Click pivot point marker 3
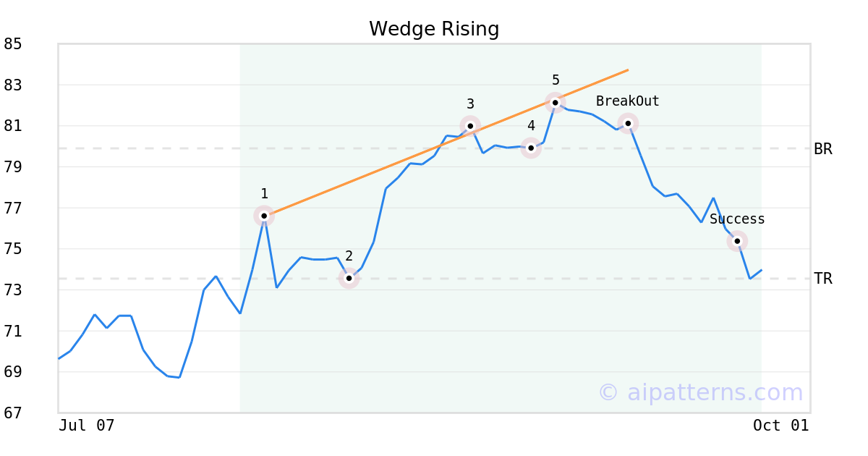Image resolution: width=868 pixels, height=456 pixels. coord(470,126)
